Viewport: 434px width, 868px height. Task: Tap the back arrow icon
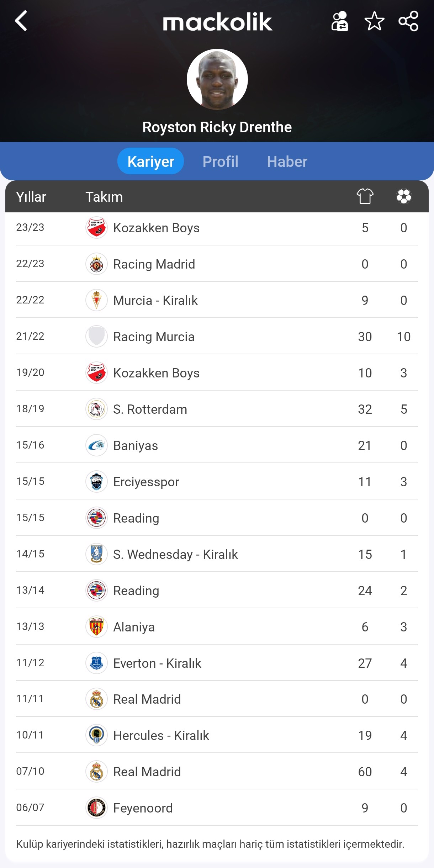[21, 21]
